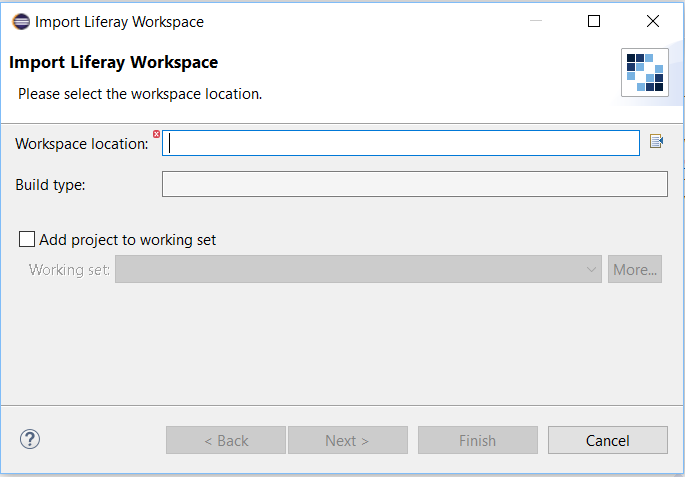The width and height of the screenshot is (685, 477).
Task: Click the Finish button
Action: [x=477, y=440]
